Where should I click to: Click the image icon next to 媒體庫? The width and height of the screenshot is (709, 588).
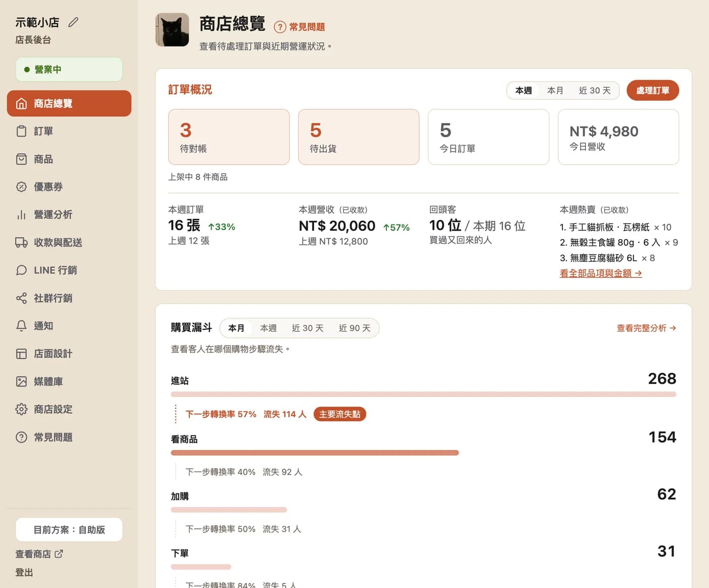point(21,381)
